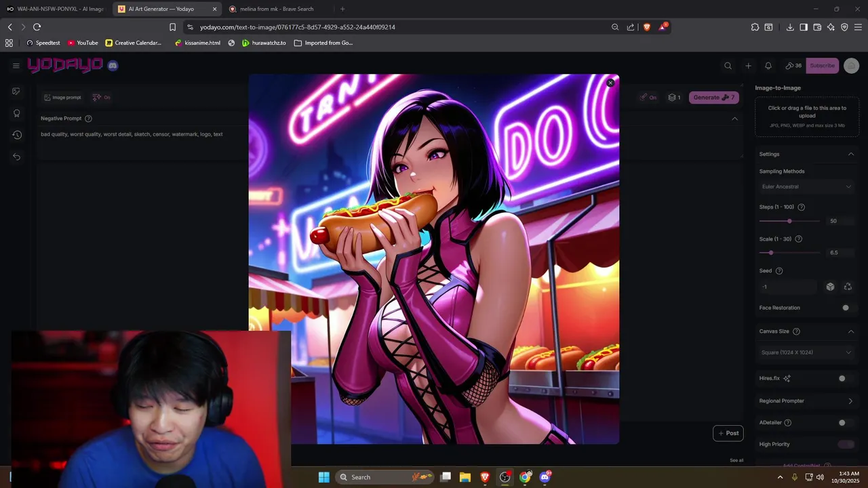Open Yodayo site search
This screenshot has width=868, height=488.
728,66
